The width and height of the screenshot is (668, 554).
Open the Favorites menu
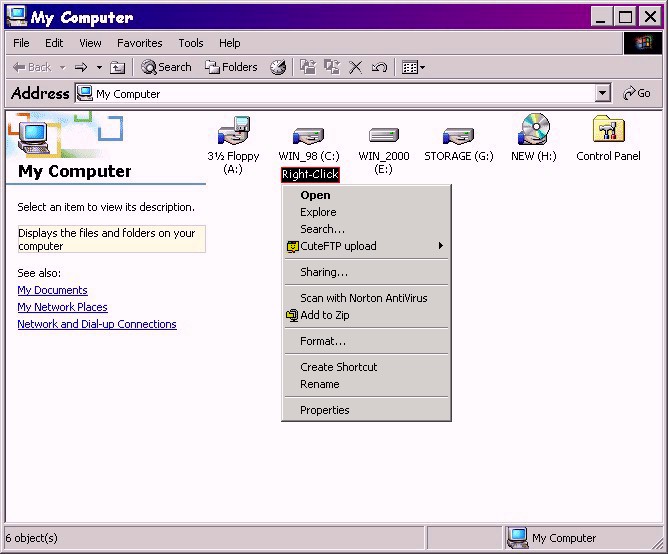[x=140, y=43]
